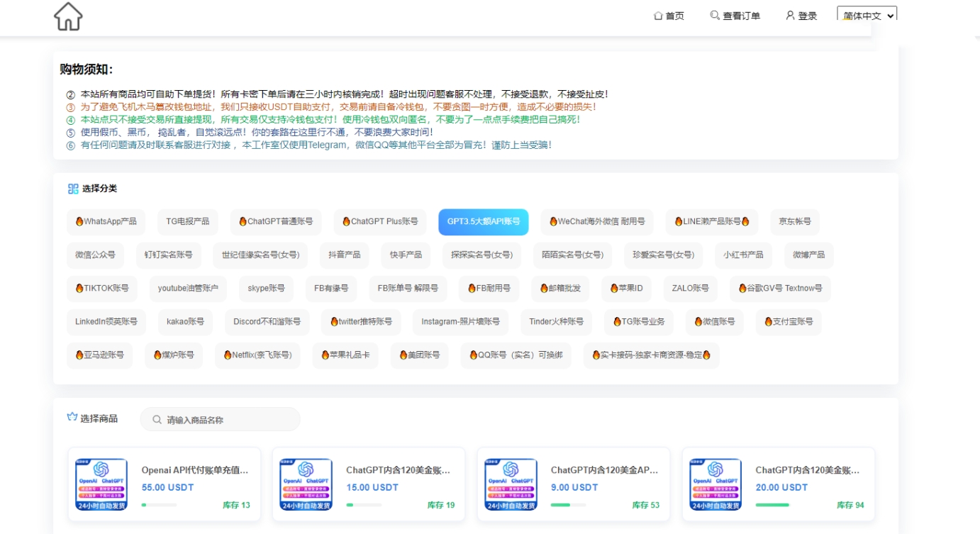Select the 邮箱批发 category

(x=560, y=289)
